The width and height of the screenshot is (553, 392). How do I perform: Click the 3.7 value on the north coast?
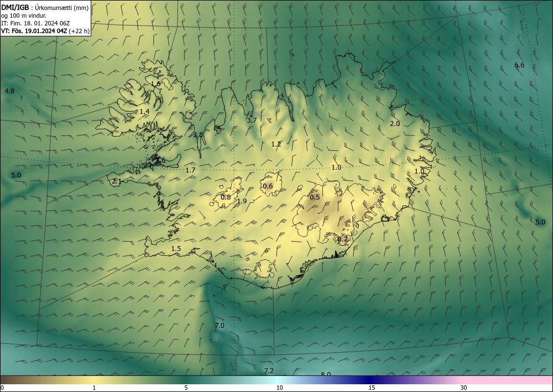coord(252,120)
